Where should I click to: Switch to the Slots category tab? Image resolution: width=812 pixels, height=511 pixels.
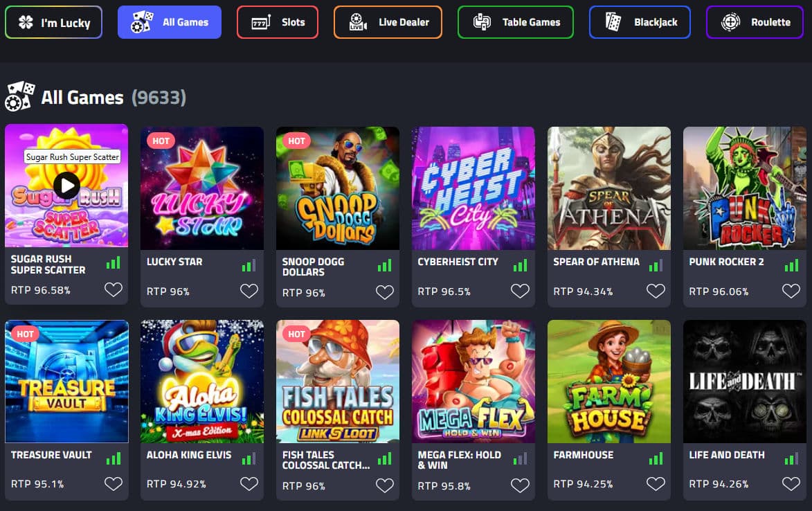[x=278, y=22]
